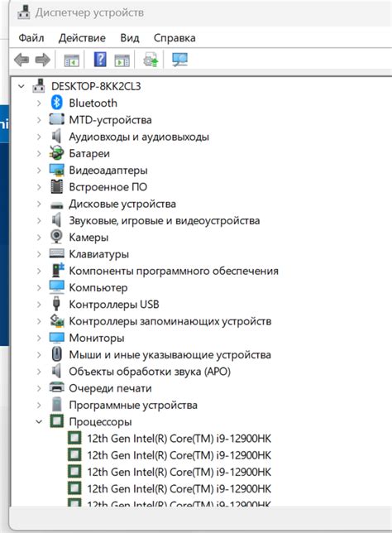
Task: Expand the Компьютер category
Action: point(39,287)
